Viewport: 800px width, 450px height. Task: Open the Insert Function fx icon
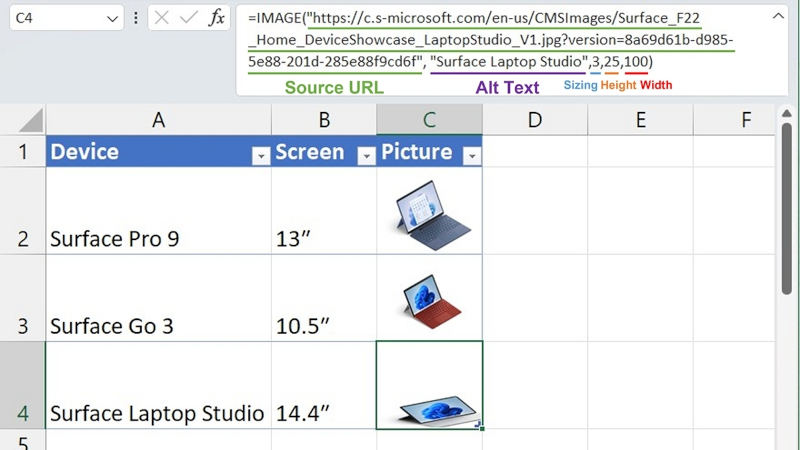click(217, 18)
